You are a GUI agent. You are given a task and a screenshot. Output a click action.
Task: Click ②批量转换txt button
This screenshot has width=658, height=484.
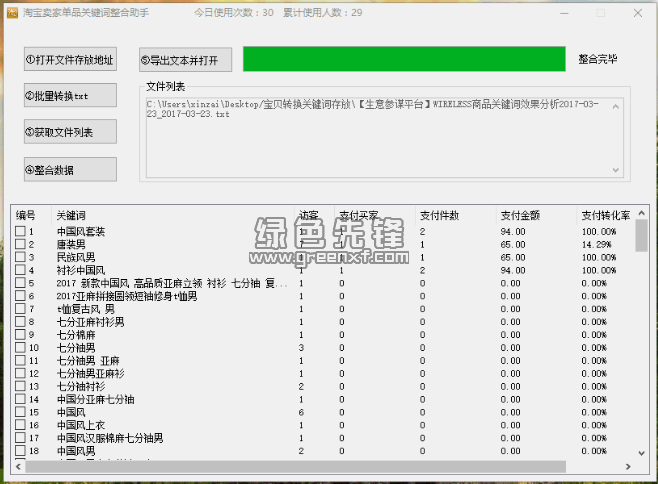[70, 95]
